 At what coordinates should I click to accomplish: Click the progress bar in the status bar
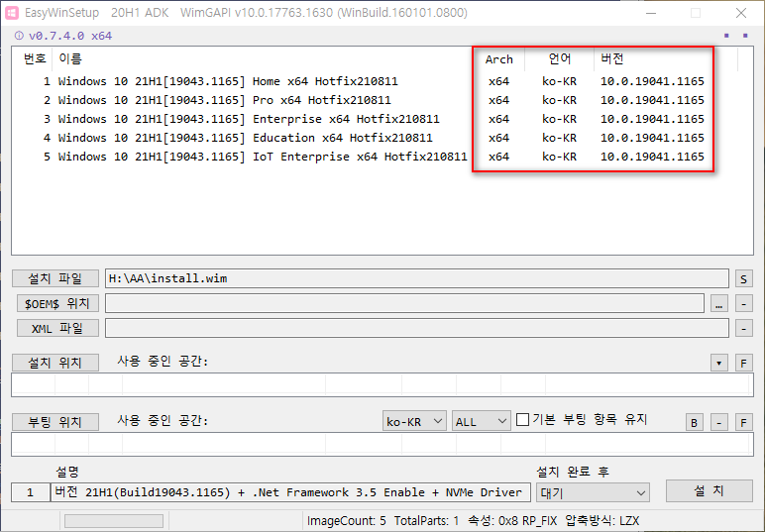(114, 521)
